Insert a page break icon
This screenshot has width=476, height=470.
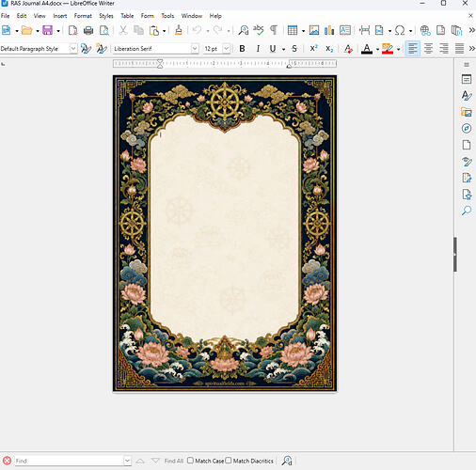[x=364, y=30]
